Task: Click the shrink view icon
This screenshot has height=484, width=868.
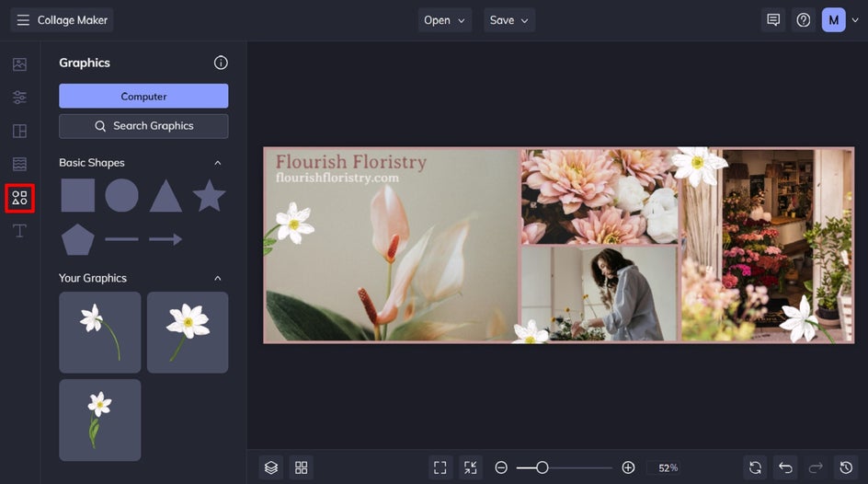Action: coord(471,468)
